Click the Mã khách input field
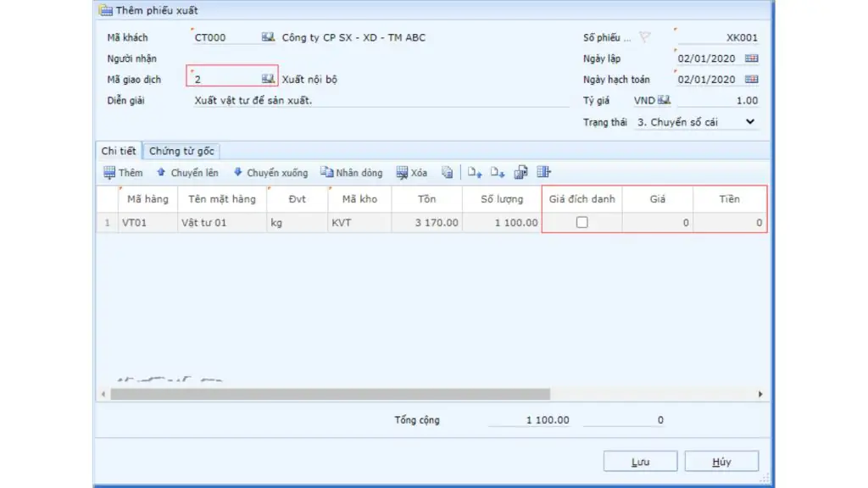 [x=226, y=37]
